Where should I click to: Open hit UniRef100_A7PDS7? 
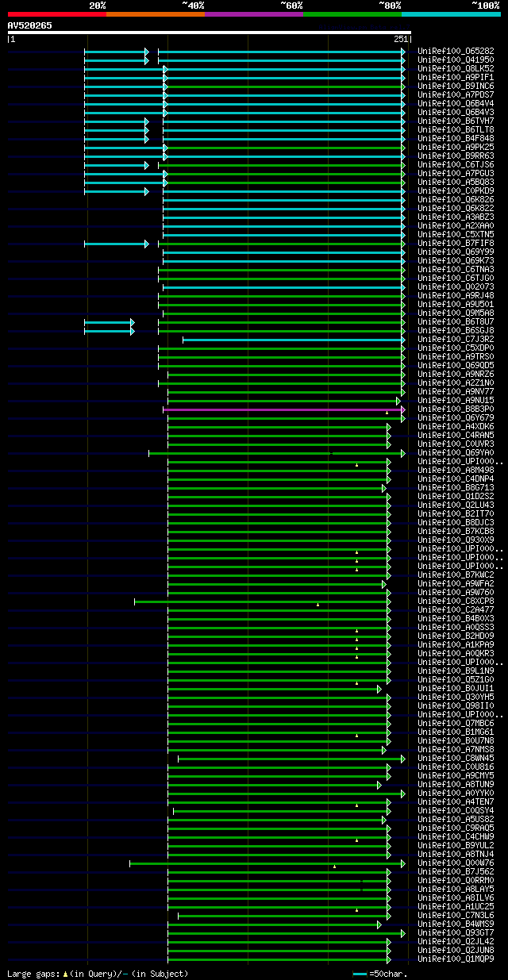pos(456,94)
